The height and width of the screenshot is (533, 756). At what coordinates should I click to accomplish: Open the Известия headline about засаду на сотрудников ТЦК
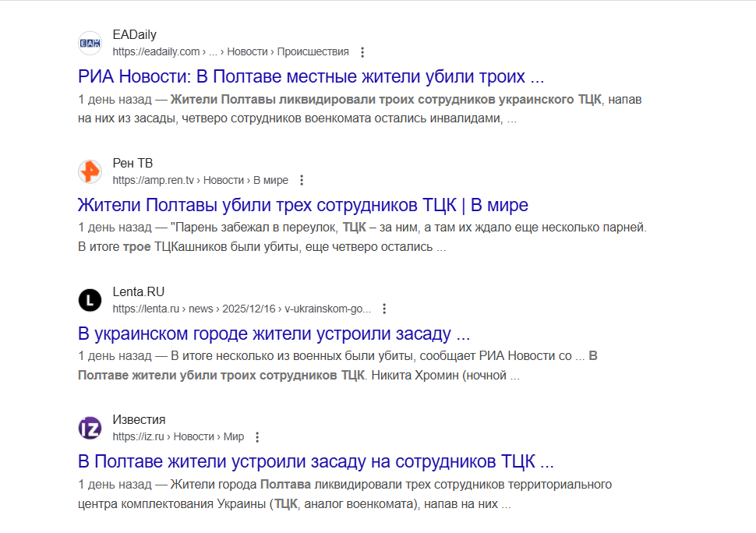tap(316, 462)
